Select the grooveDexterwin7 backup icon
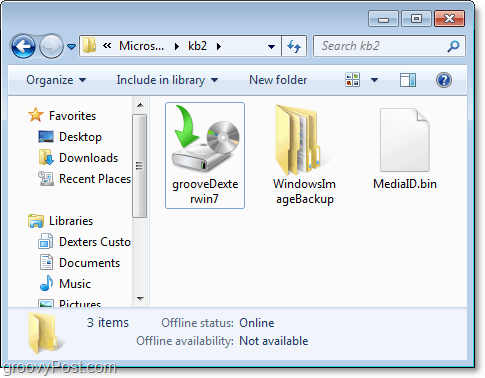485x378 pixels. 205,138
